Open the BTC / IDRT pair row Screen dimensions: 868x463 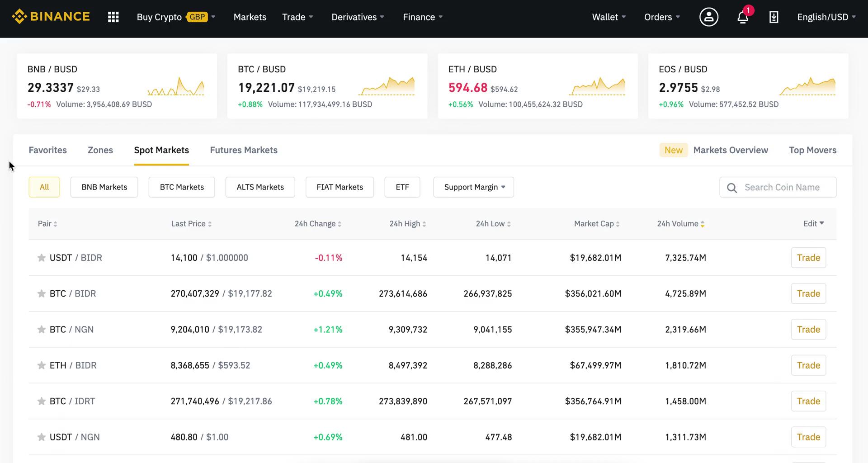(433, 401)
